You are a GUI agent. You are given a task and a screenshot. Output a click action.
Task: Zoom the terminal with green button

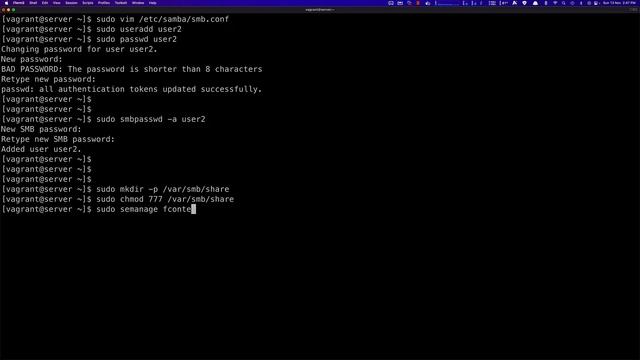13,9
